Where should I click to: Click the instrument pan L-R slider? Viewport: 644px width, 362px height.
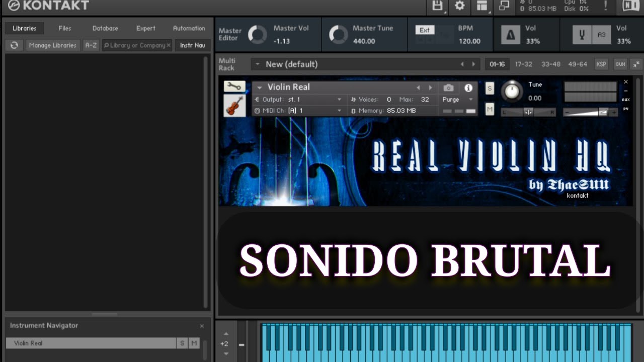click(x=528, y=112)
